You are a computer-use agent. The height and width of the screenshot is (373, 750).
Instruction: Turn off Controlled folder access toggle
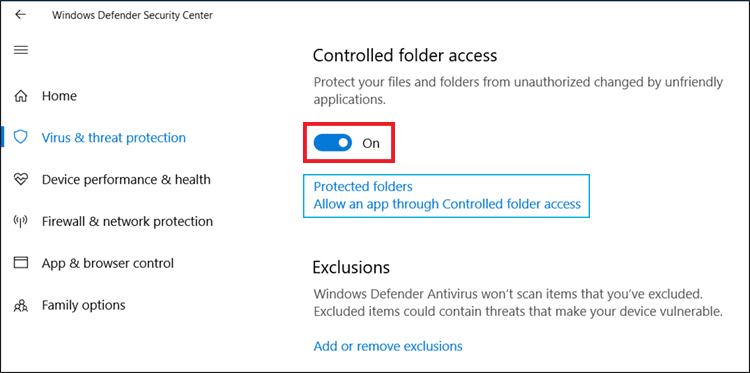[x=332, y=143]
